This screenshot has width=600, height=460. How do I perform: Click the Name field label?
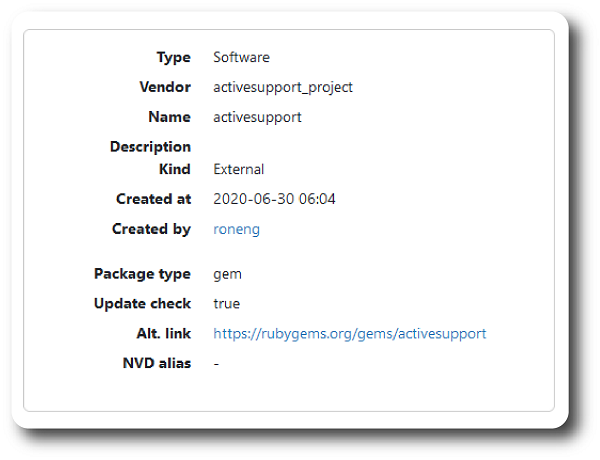169,117
